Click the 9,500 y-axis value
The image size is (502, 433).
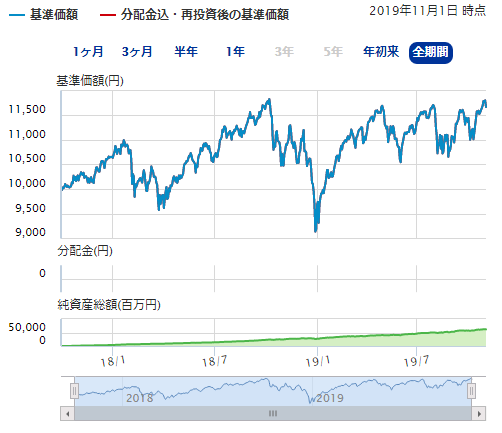click(x=30, y=208)
